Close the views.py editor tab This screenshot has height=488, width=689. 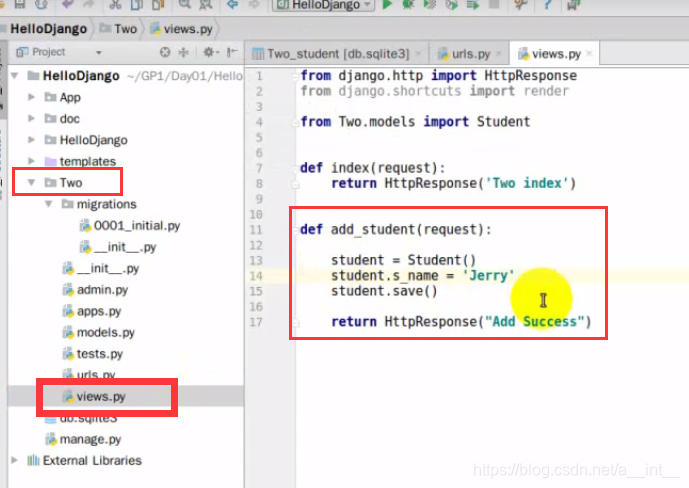590,54
